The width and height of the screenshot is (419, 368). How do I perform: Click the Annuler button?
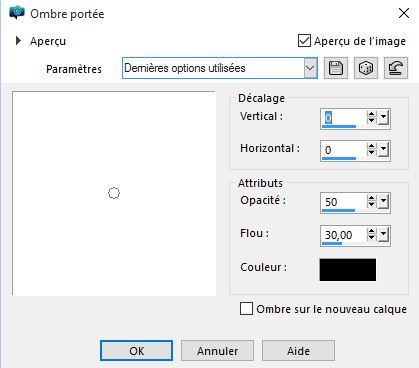217,351
